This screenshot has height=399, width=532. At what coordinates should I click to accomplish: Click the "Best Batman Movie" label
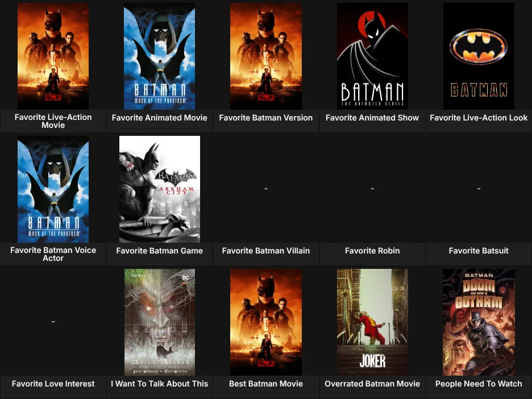(266, 384)
